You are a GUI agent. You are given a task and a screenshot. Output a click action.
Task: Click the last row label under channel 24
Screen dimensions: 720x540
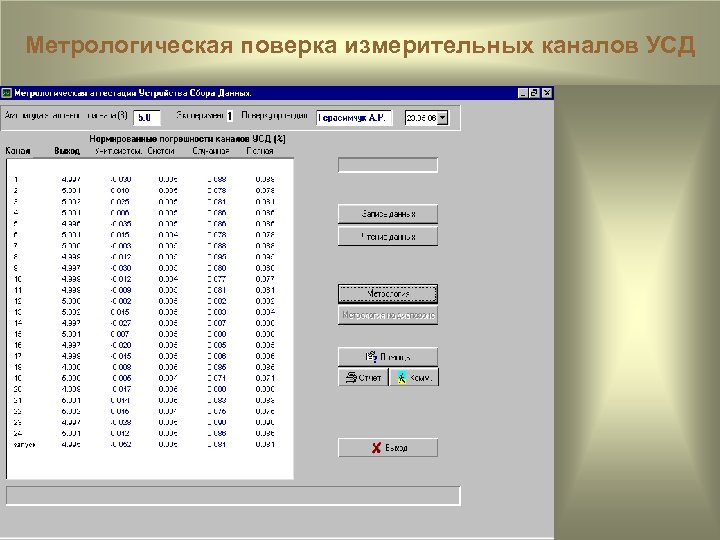[24, 444]
